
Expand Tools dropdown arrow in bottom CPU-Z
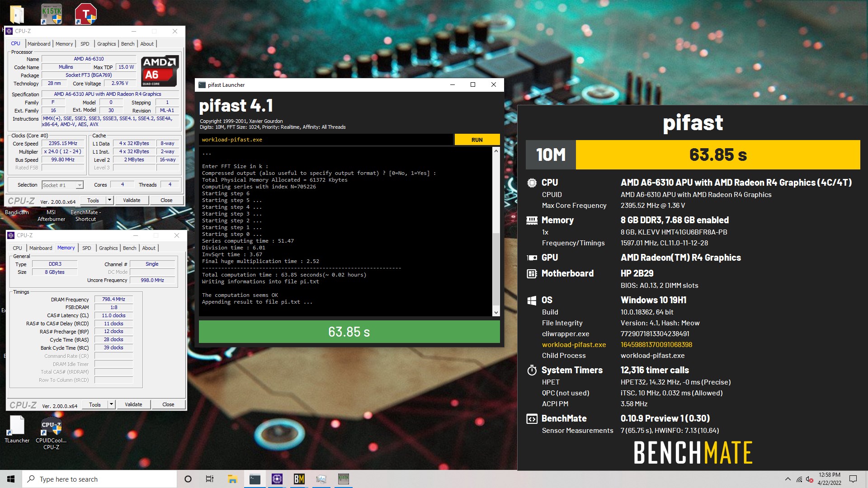(x=111, y=404)
